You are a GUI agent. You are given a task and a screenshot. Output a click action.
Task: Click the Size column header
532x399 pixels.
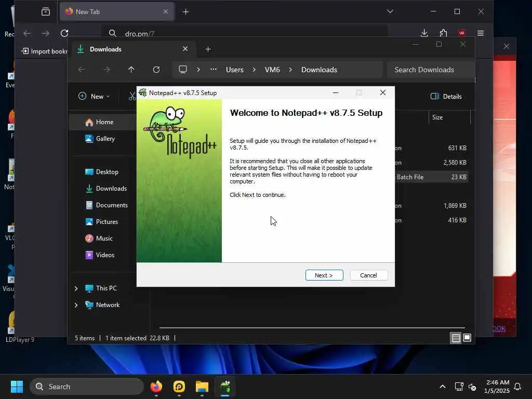click(x=437, y=117)
